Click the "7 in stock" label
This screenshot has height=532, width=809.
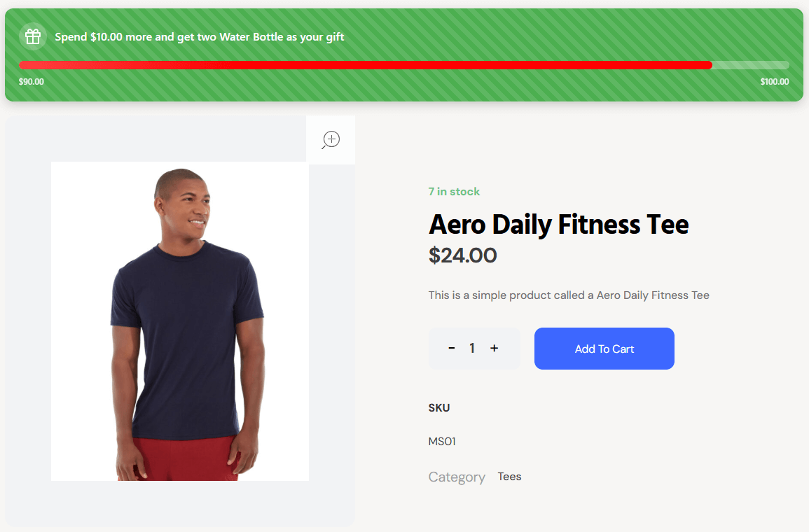pos(454,192)
